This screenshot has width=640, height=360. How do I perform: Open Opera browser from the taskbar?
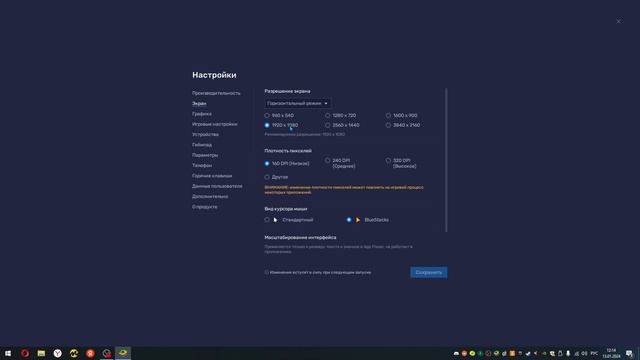pos(25,353)
